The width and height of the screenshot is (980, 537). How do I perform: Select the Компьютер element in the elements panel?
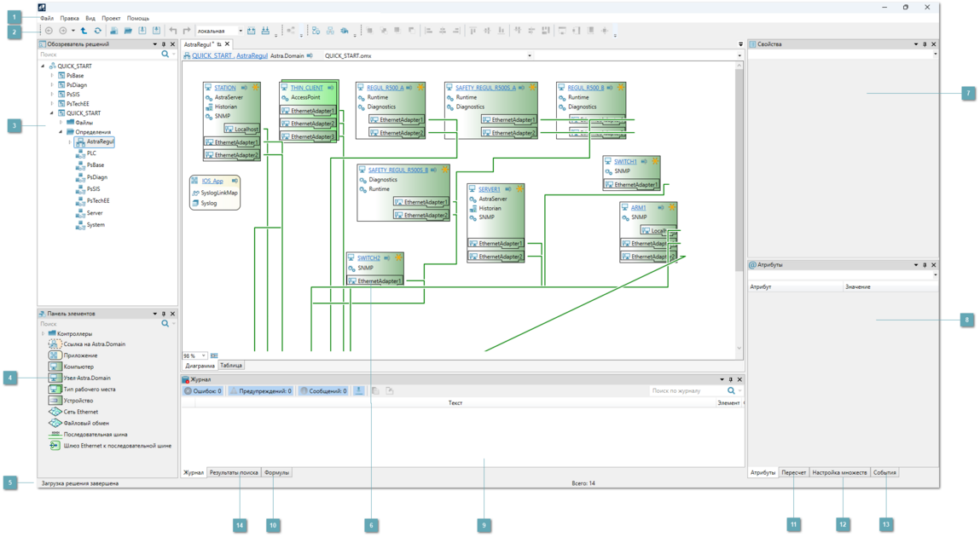point(78,367)
